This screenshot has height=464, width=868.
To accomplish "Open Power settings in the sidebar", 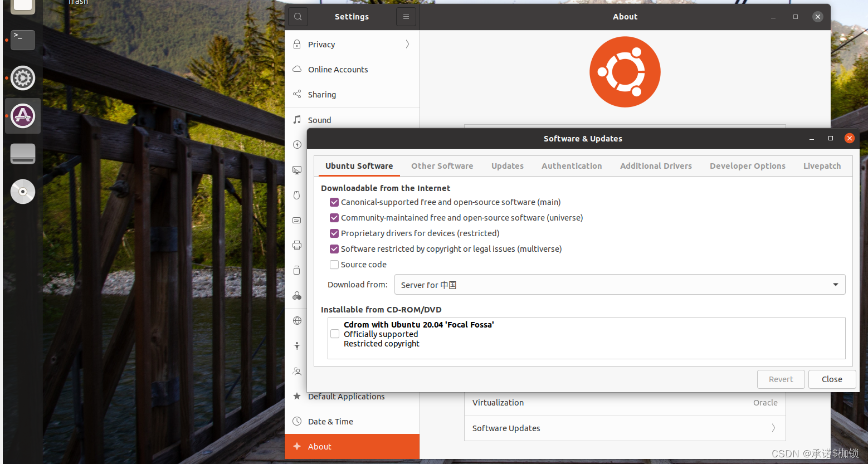I will [296, 144].
